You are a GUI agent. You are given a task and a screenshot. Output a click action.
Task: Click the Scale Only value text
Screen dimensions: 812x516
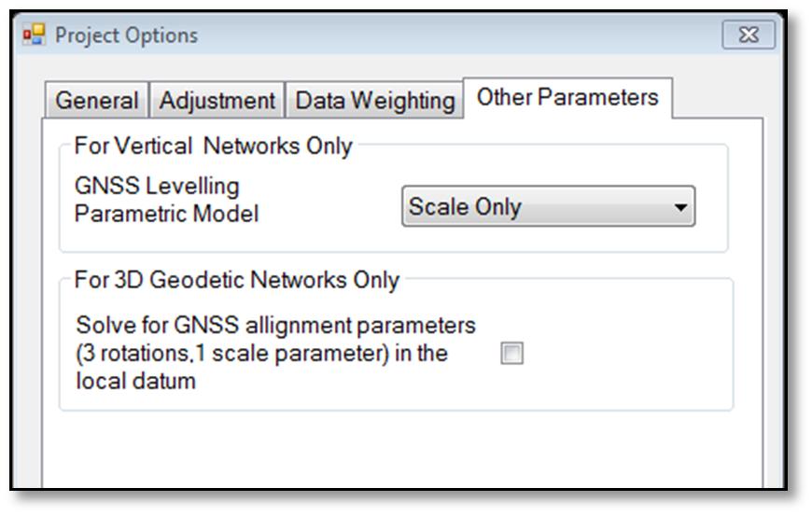point(465,207)
